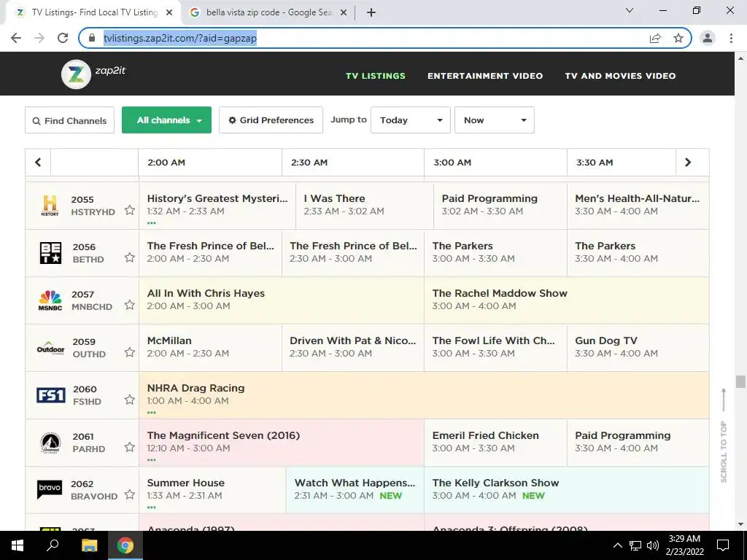Open All In With Chris Hayes listing

tap(281, 300)
